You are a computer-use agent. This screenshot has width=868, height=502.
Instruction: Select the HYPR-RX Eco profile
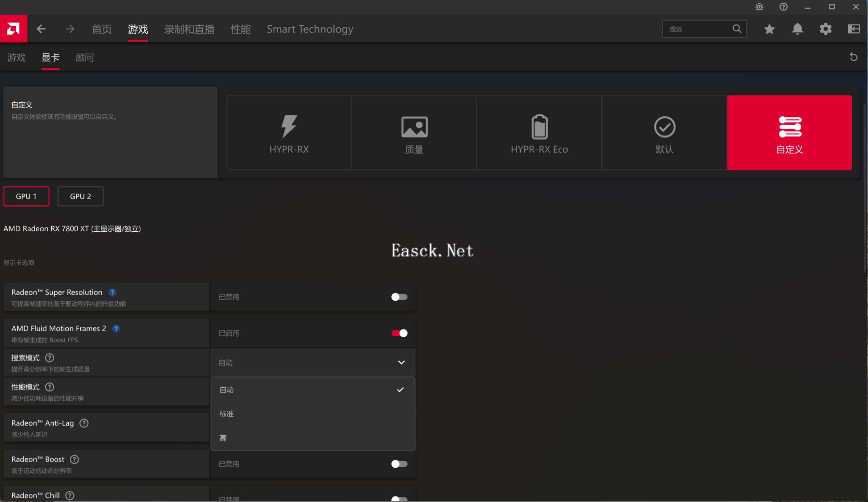539,133
